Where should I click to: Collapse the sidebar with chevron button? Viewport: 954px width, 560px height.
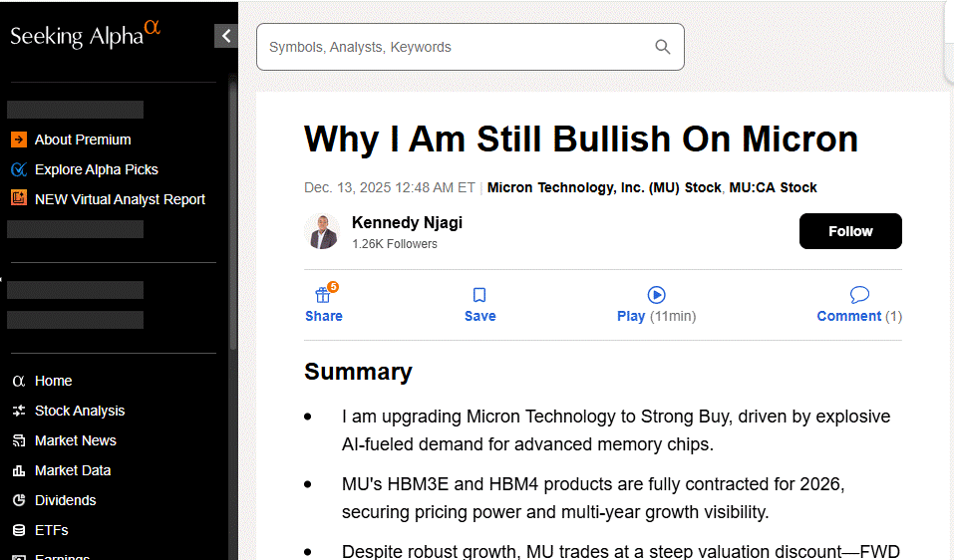click(x=226, y=36)
